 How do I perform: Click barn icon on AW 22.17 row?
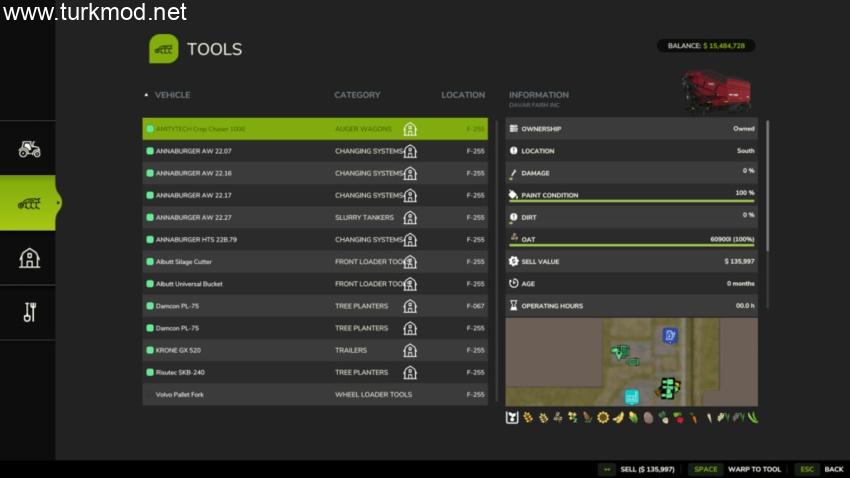pos(410,195)
